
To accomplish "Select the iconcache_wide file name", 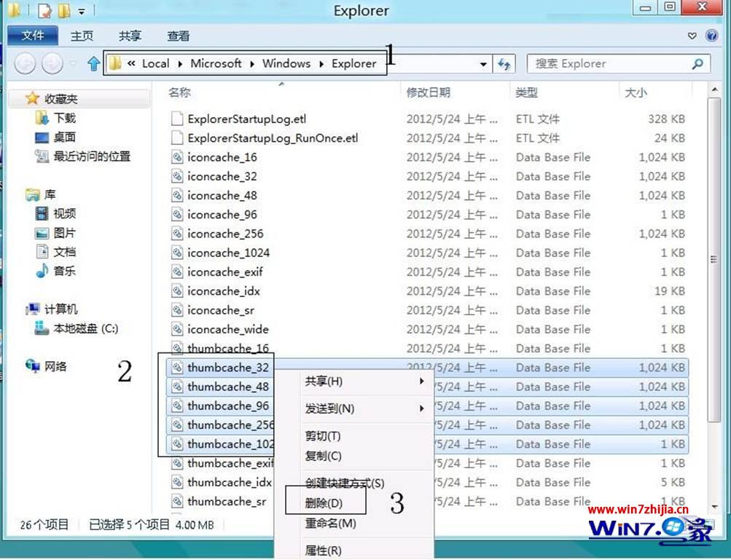I will point(228,329).
